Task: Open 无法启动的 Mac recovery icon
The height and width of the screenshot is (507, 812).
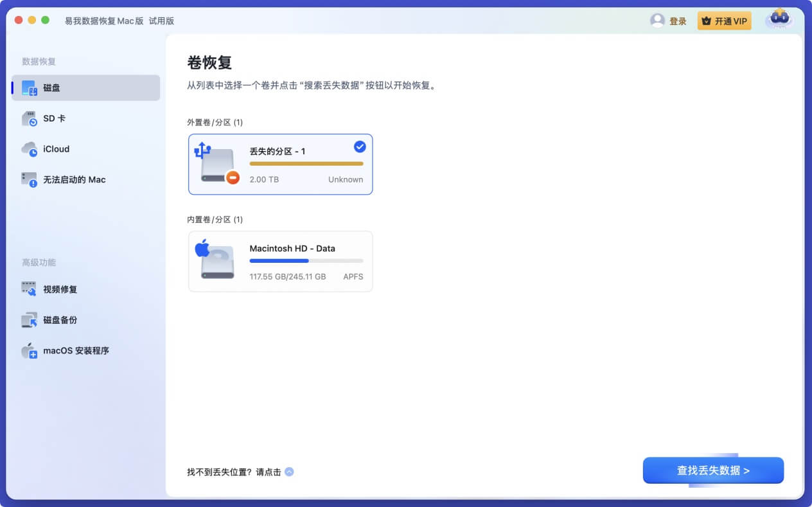Action: pos(28,179)
